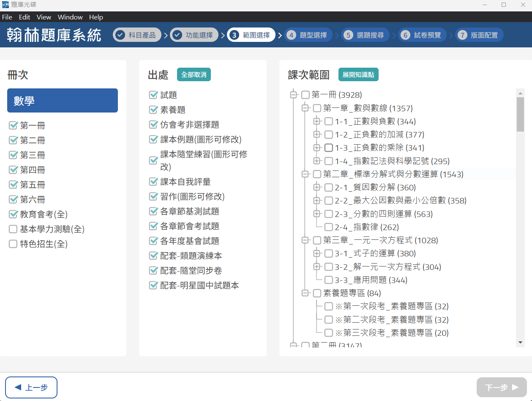The height and width of the screenshot is (401, 532).
Task: Select step 3 範圍選擇
Action: click(251, 35)
